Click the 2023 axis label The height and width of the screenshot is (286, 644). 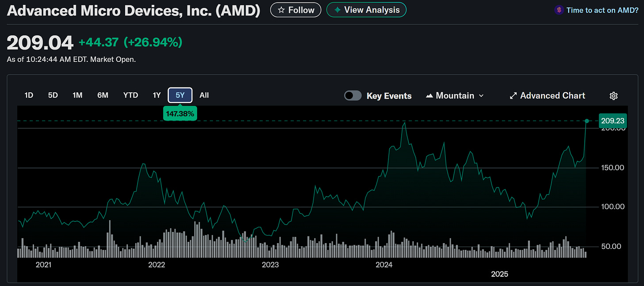(270, 265)
